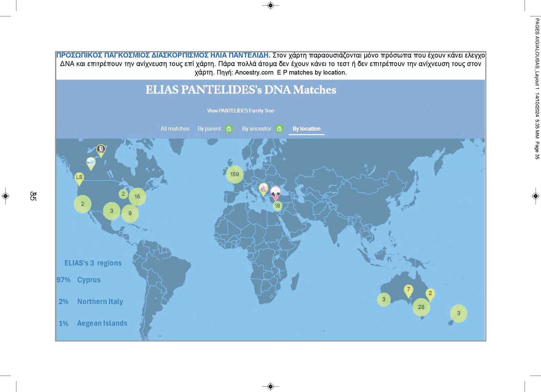Select the By location tab
This screenshot has width=541, height=392.
click(x=306, y=129)
